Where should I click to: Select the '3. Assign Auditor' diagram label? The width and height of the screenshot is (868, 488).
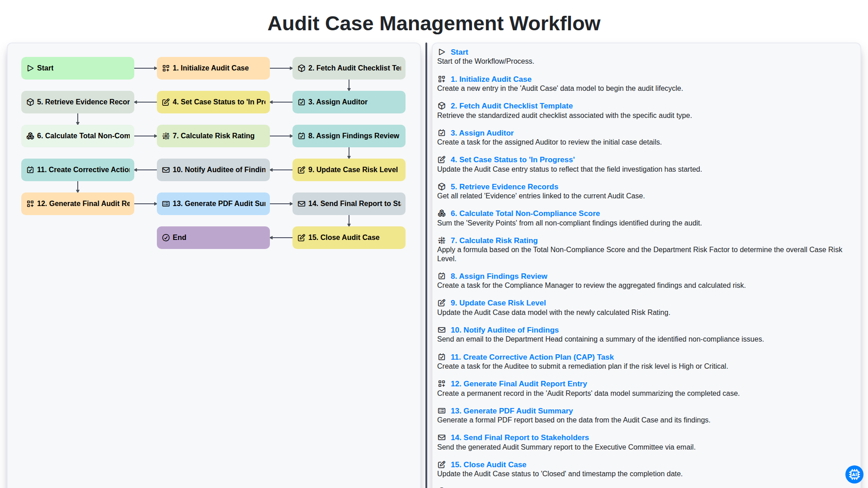coord(338,102)
